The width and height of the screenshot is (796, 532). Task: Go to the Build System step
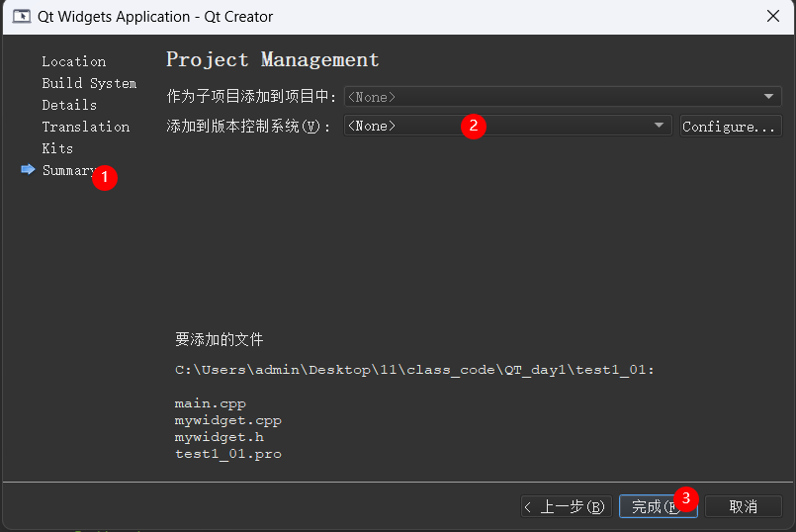pos(89,83)
